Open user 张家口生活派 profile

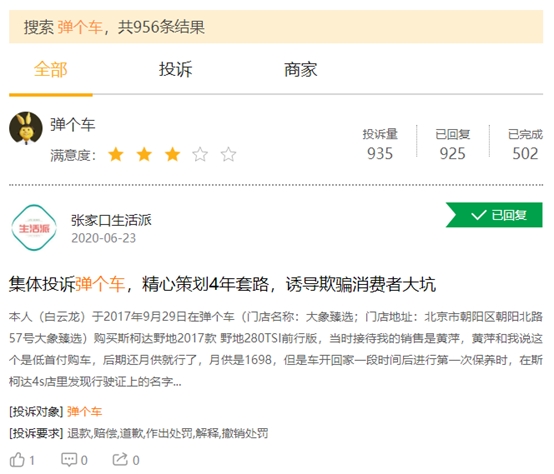pos(111,220)
